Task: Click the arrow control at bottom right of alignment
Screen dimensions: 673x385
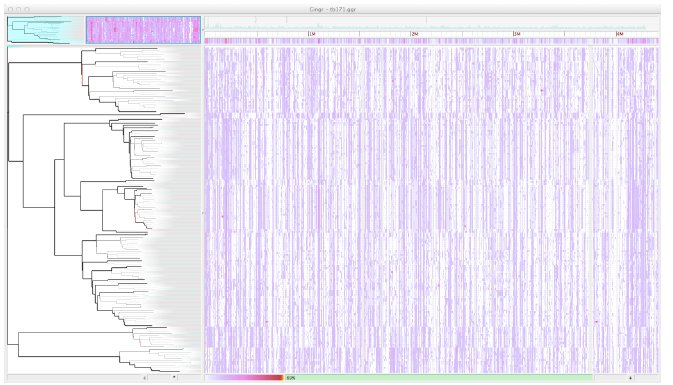Action: point(630,378)
